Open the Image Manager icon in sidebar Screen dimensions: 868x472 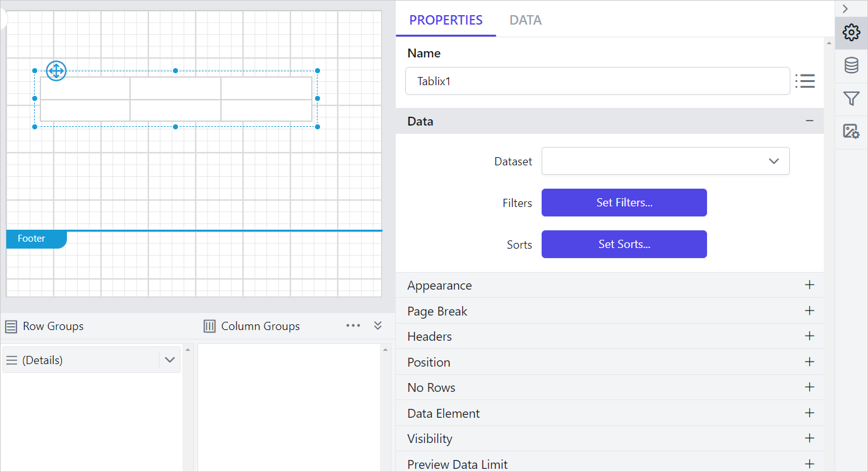(851, 131)
